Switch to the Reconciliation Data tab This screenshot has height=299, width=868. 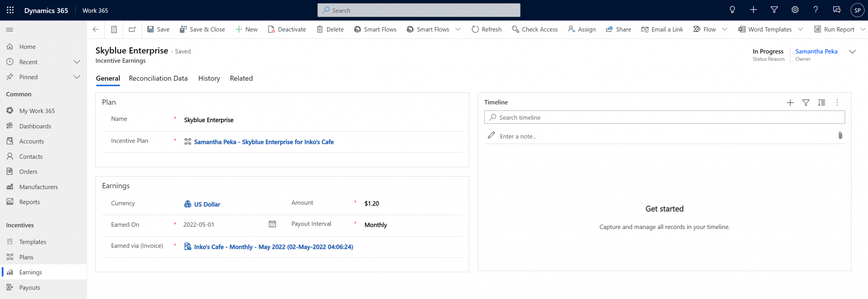158,78
